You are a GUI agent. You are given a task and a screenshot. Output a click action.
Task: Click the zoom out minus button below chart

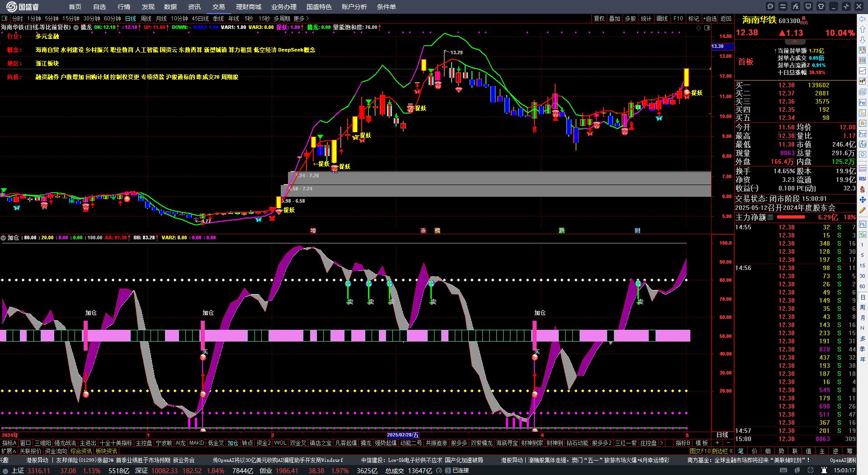[728, 443]
